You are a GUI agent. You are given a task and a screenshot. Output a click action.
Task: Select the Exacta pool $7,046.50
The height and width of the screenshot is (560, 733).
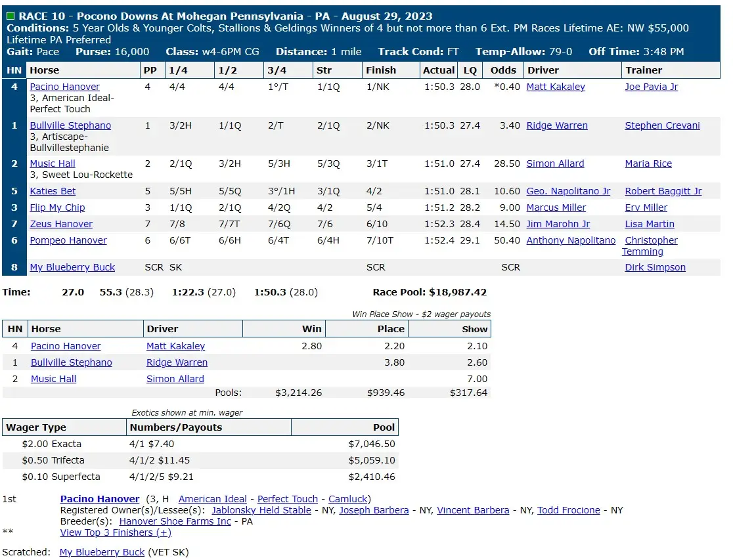point(372,444)
